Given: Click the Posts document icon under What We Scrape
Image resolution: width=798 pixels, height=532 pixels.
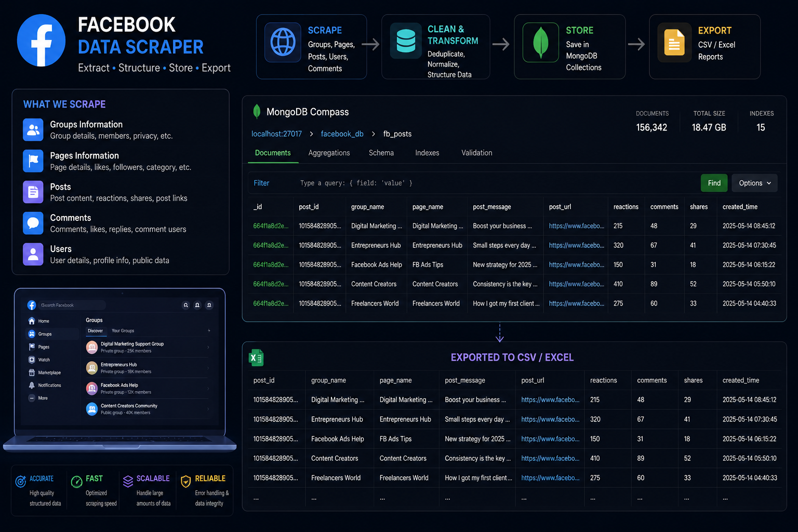Looking at the screenshot, I should (x=33, y=192).
